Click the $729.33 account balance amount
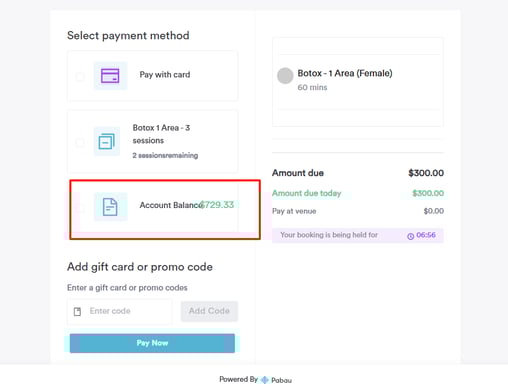 click(x=217, y=205)
